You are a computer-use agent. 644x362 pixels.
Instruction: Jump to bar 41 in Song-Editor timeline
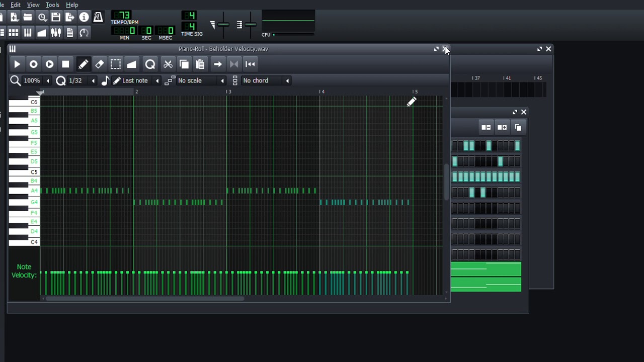pos(507,78)
